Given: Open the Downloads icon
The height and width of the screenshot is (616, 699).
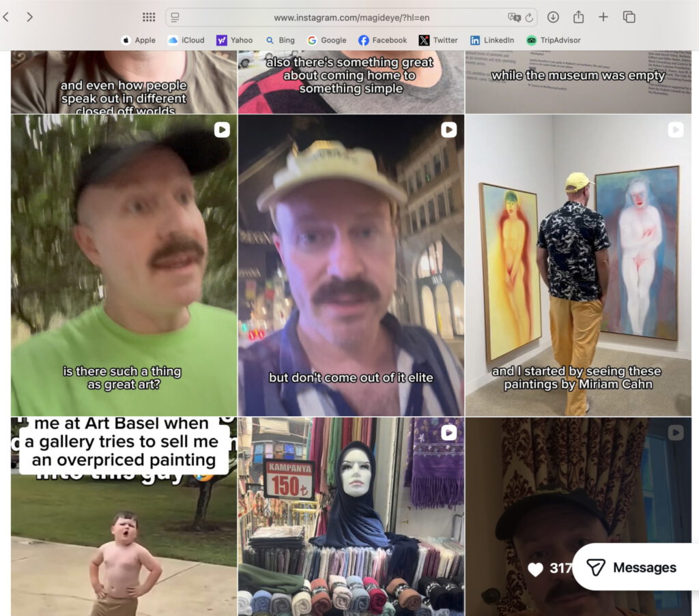Looking at the screenshot, I should (553, 17).
